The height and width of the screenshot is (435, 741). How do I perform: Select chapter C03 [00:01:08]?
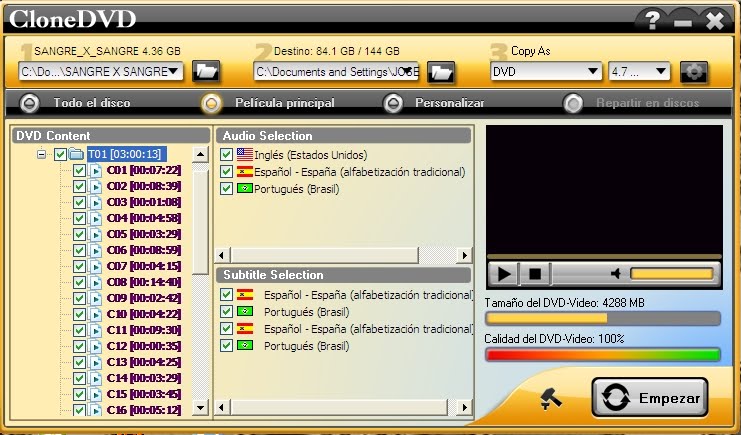tap(144, 202)
